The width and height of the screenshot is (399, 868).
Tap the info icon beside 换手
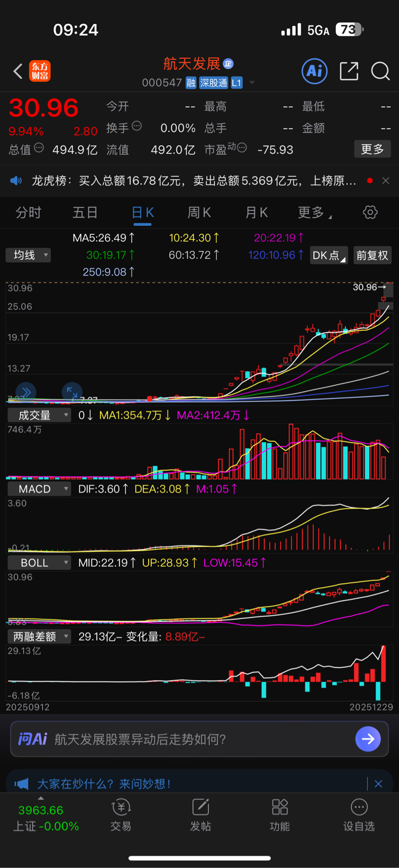tap(137, 126)
